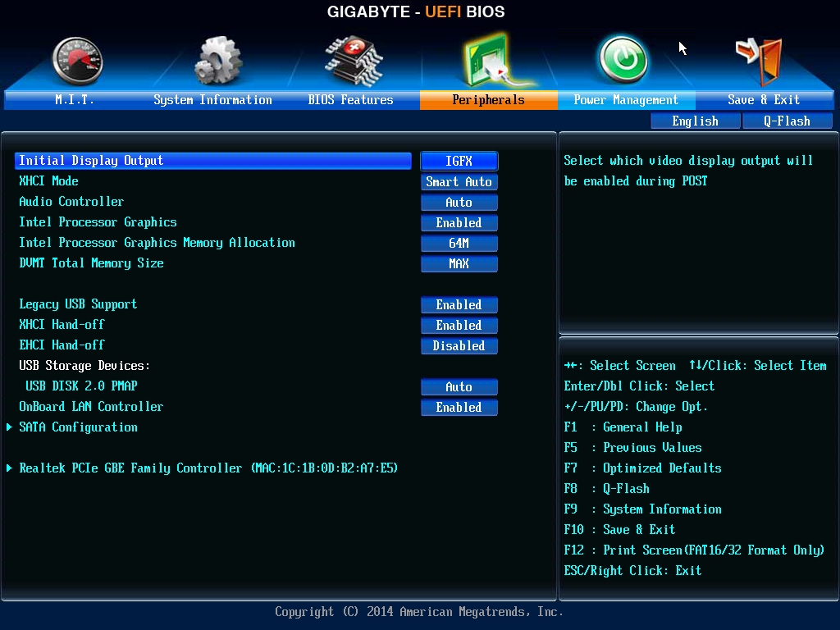Select Intel Processor Graphics Memory Allocation label
840x630 pixels.
tap(157, 242)
